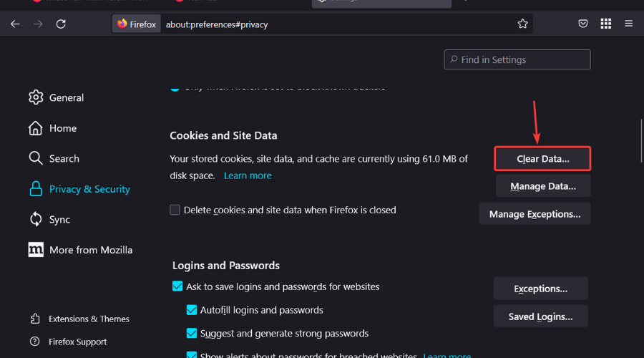The width and height of the screenshot is (644, 358).
Task: Open the Firefox hamburger menu
Action: pos(629,24)
